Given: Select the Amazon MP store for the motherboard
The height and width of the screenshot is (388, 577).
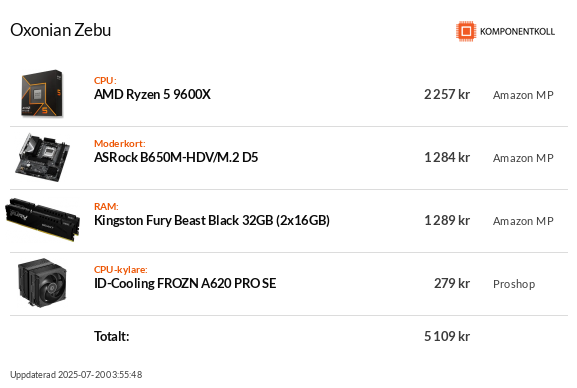Looking at the screenshot, I should pyautogui.click(x=523, y=158).
